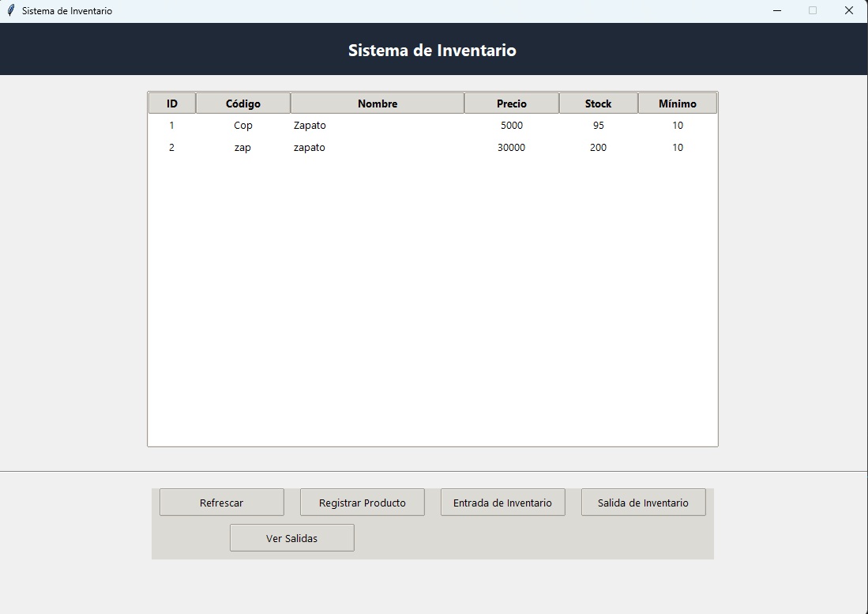The image size is (868, 614).
Task: Click Salida de Inventario
Action: 643,502
